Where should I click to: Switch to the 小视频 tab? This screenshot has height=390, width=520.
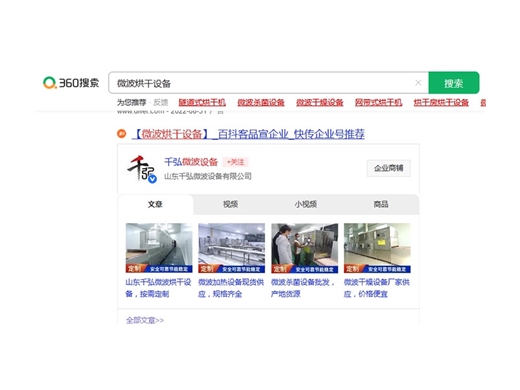click(306, 204)
